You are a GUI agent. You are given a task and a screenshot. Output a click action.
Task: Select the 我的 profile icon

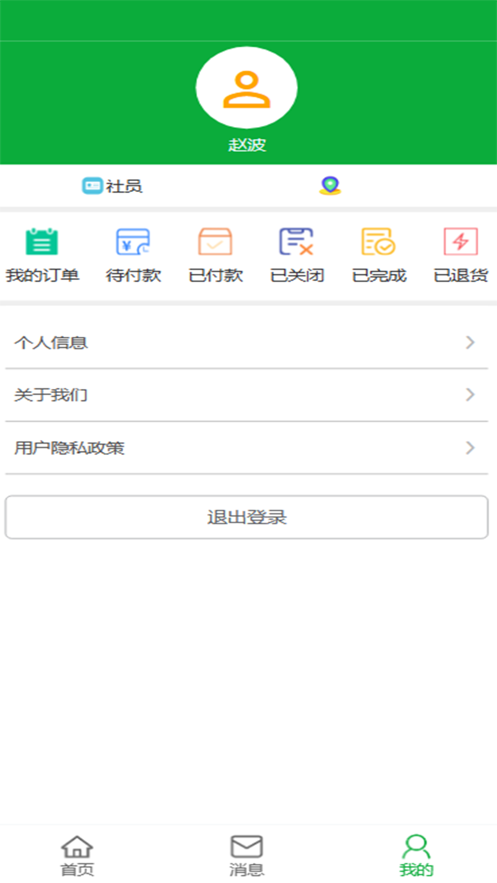[416, 846]
